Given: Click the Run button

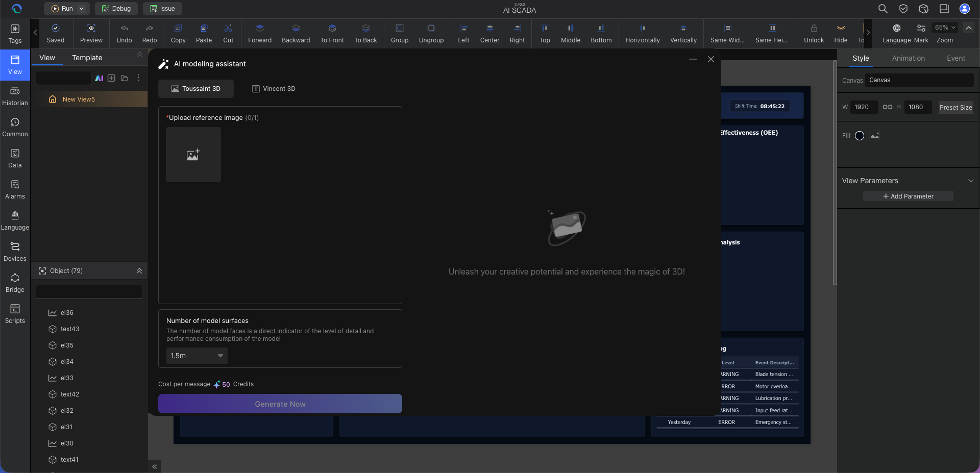Looking at the screenshot, I should click(62, 9).
